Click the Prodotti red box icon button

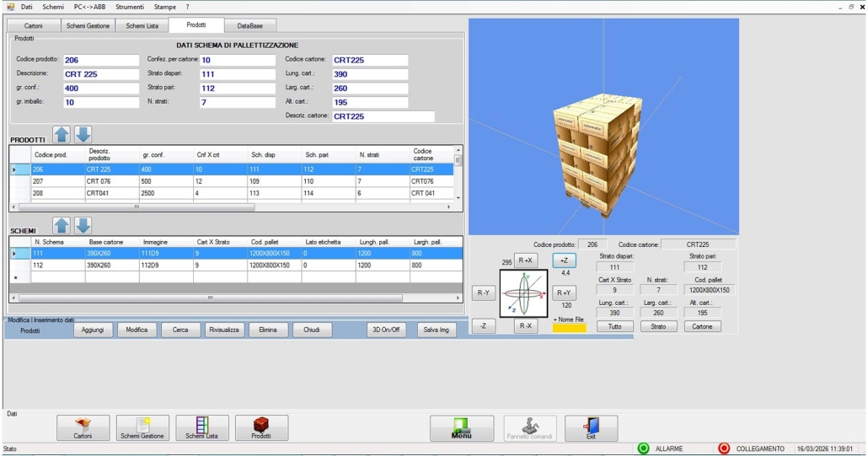pyautogui.click(x=261, y=427)
